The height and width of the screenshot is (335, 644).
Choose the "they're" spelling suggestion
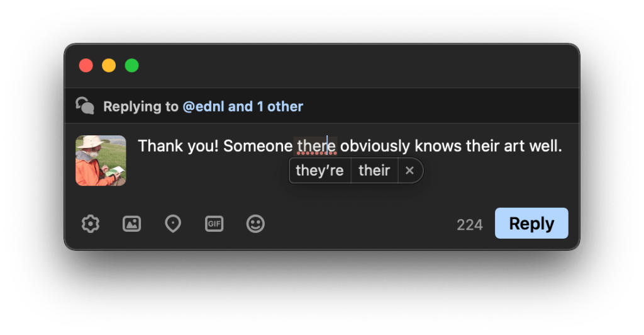coord(319,170)
